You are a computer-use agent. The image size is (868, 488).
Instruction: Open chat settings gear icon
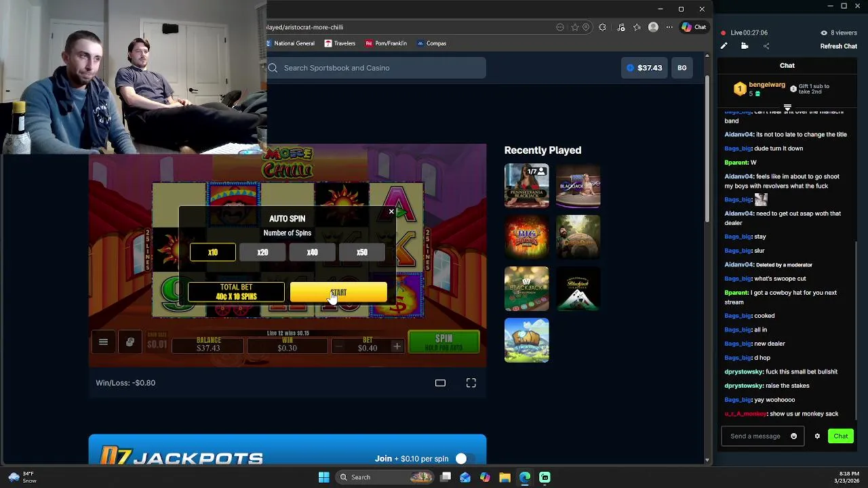pyautogui.click(x=817, y=436)
